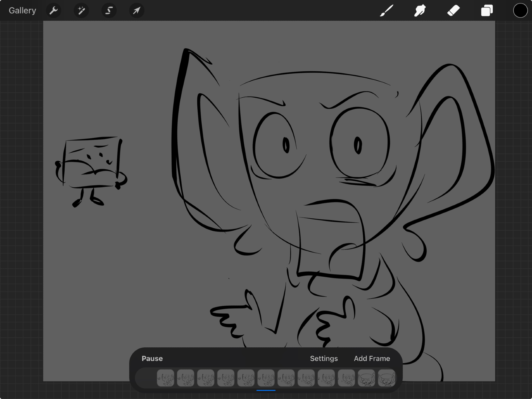Select the last frame thumbnail in timeline

pyautogui.click(x=386, y=378)
